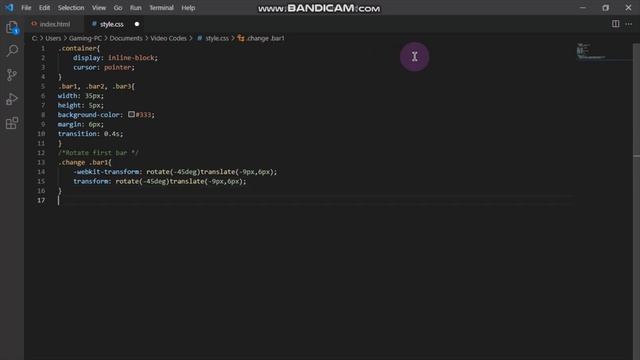Viewport: 640px width, 360px height.
Task: Click the '.bar1, .bar2, .bar3' selector line
Action: coord(96,87)
